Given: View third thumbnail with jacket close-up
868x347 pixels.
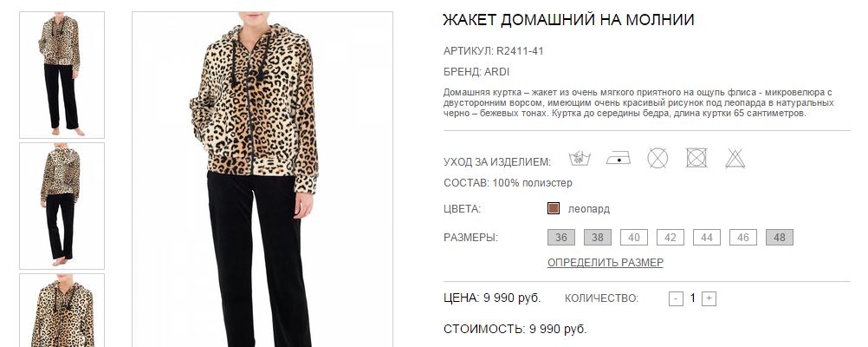Looking at the screenshot, I should pos(62,310).
